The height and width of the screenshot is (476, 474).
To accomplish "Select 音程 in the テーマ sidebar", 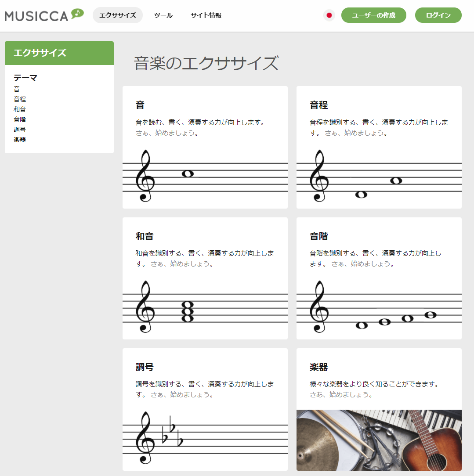I will coord(20,99).
